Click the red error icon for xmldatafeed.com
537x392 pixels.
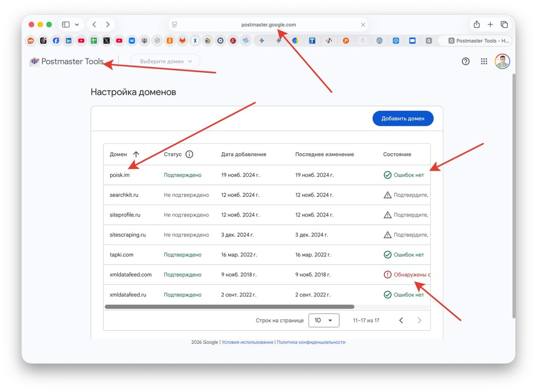pos(388,274)
